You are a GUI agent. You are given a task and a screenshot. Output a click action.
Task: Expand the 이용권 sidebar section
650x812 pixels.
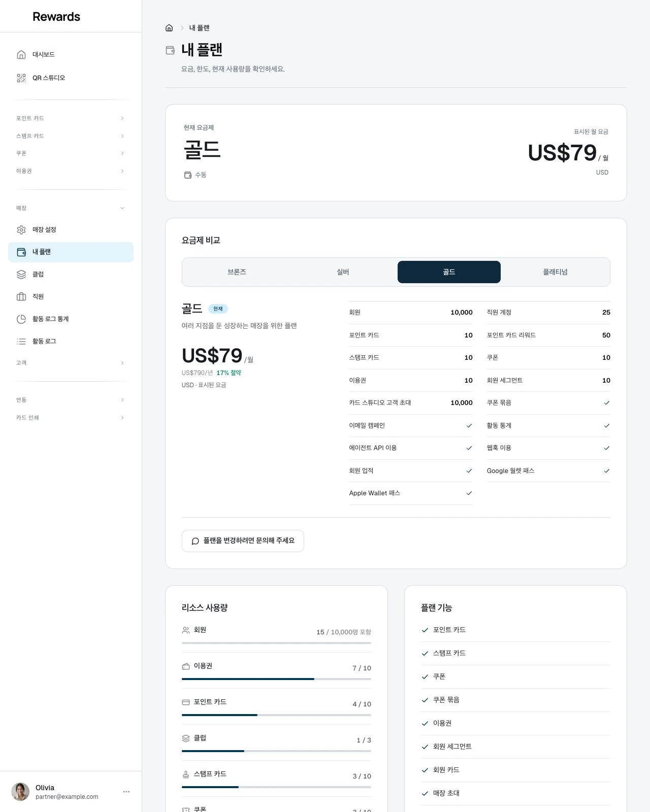point(71,171)
